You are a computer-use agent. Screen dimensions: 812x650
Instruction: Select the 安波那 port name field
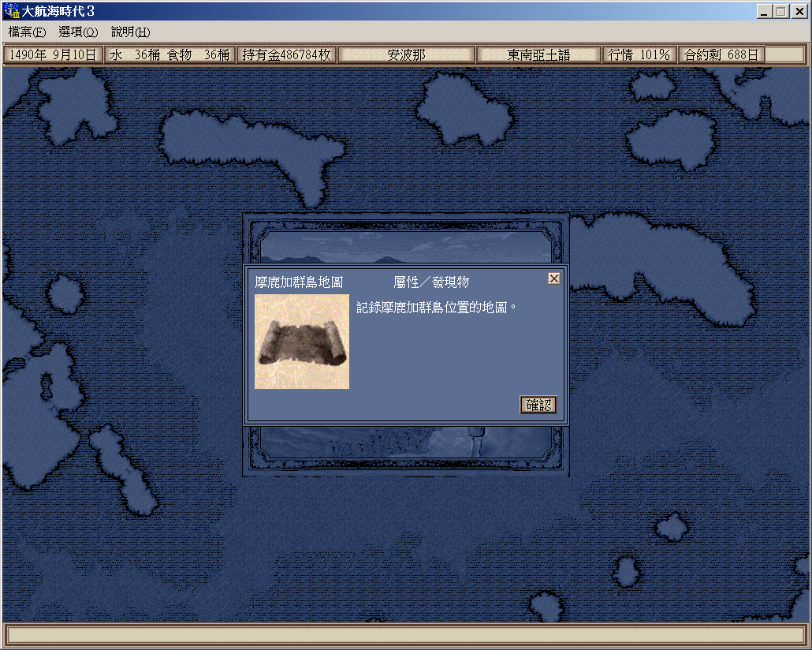[x=406, y=54]
